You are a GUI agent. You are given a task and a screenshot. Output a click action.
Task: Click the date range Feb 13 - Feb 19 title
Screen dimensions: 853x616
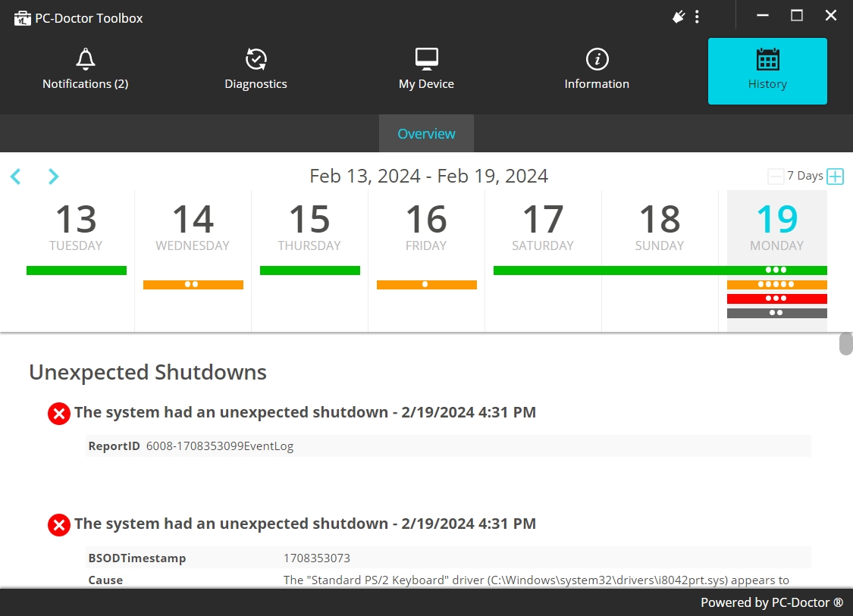428,176
